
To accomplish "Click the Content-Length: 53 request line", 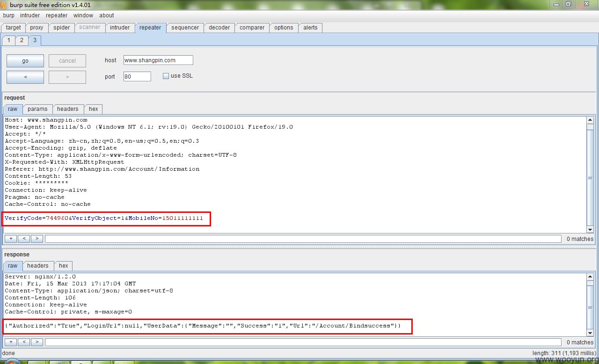I will click(38, 176).
